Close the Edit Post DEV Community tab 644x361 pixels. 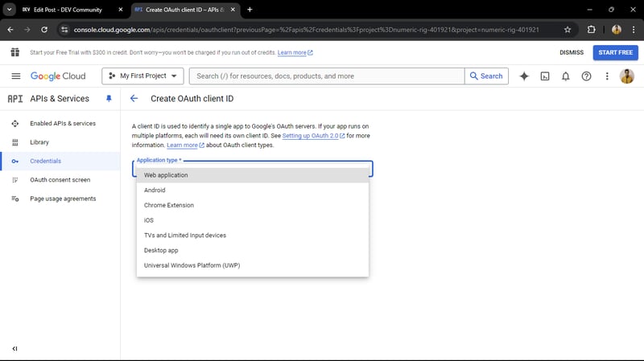pos(120,10)
